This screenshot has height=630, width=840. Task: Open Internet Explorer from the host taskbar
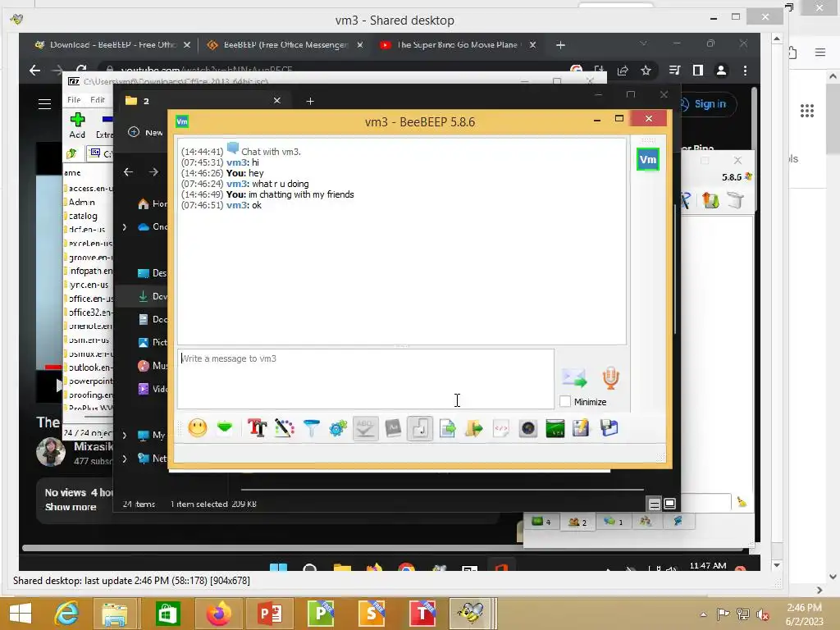tap(66, 614)
